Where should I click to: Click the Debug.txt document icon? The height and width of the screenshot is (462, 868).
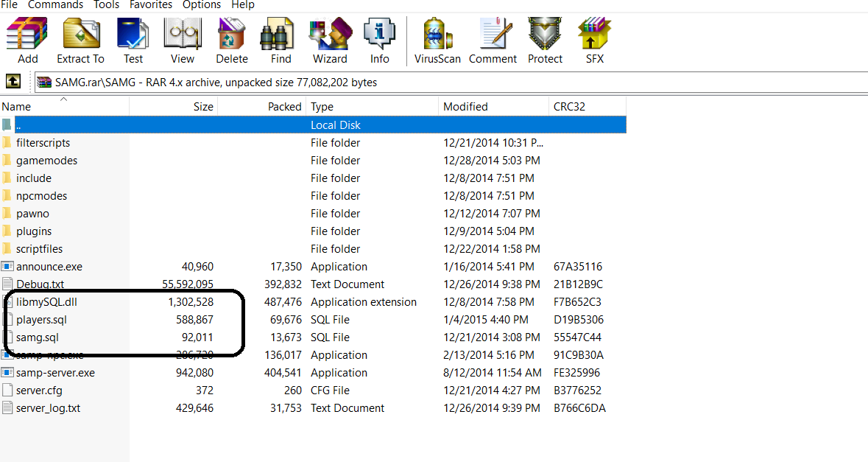[7, 284]
